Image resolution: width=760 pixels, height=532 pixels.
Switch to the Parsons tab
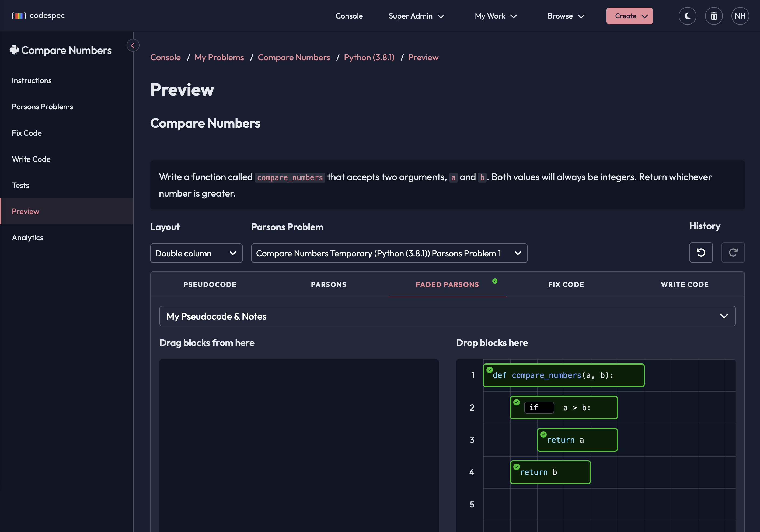[x=328, y=285]
